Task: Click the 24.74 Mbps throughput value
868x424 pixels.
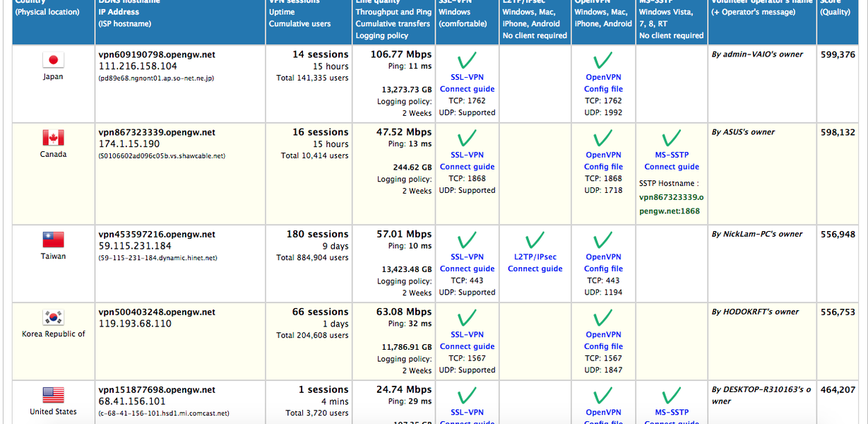Action: [x=404, y=389]
